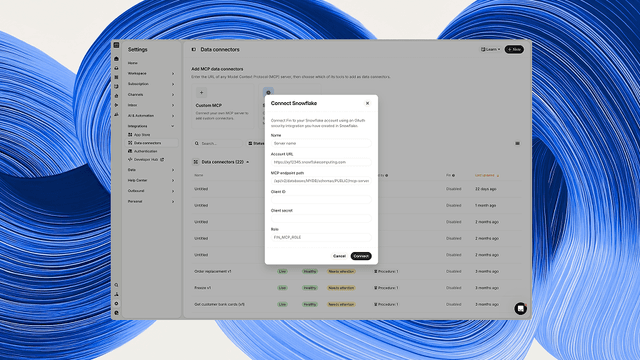
Task: Open the Developer Hub external link
Action: [x=146, y=160]
